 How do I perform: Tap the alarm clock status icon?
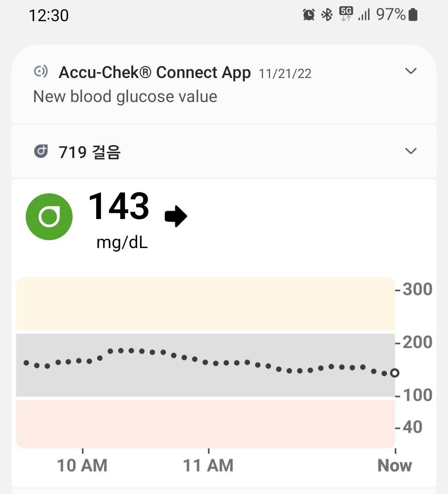coord(309,15)
